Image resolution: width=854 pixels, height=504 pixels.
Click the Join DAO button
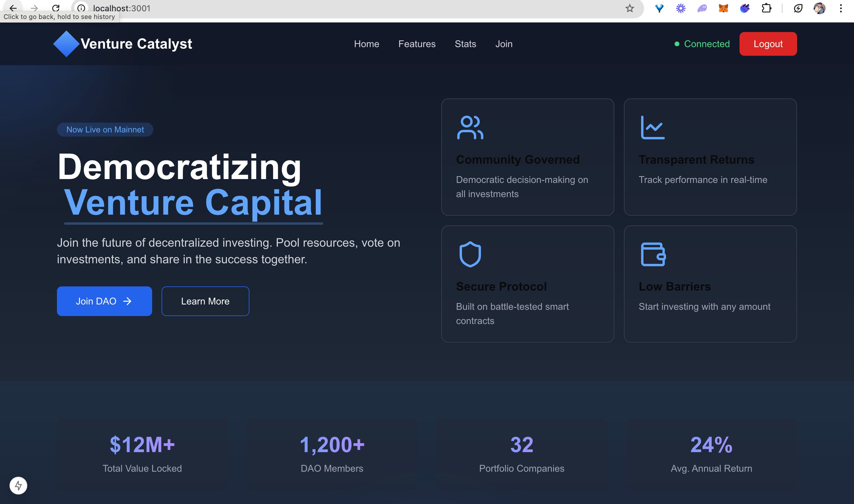point(104,301)
